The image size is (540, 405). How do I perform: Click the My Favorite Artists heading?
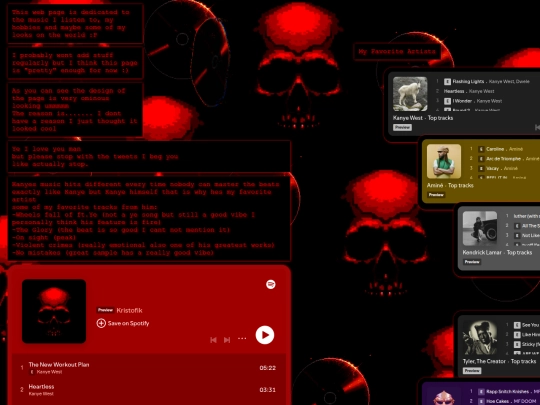(397, 52)
